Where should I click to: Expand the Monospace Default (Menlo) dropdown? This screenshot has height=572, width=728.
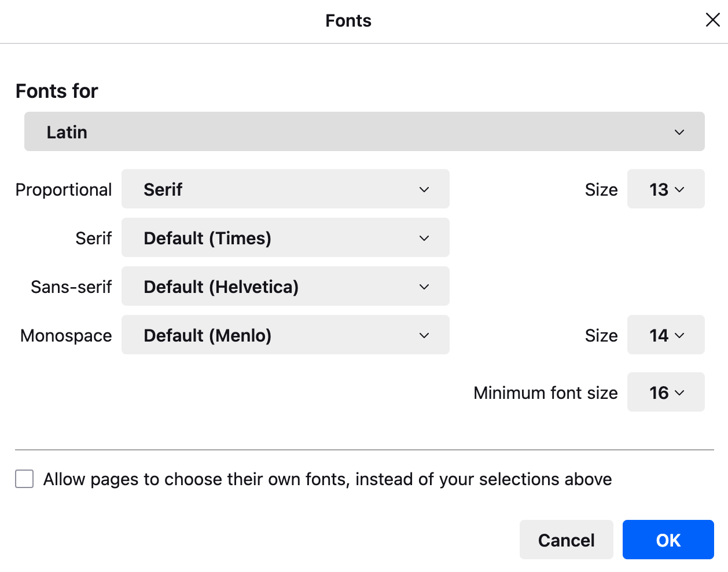[285, 335]
